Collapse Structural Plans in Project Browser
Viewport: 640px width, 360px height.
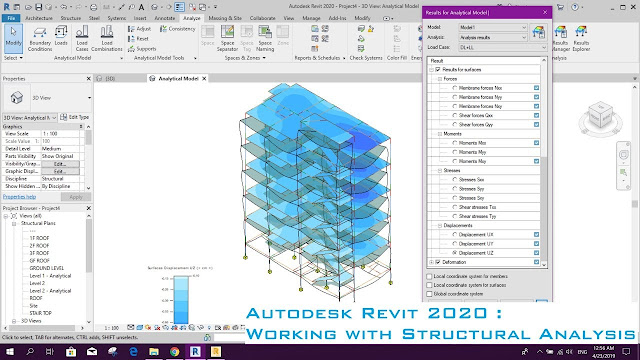pyautogui.click(x=14, y=224)
